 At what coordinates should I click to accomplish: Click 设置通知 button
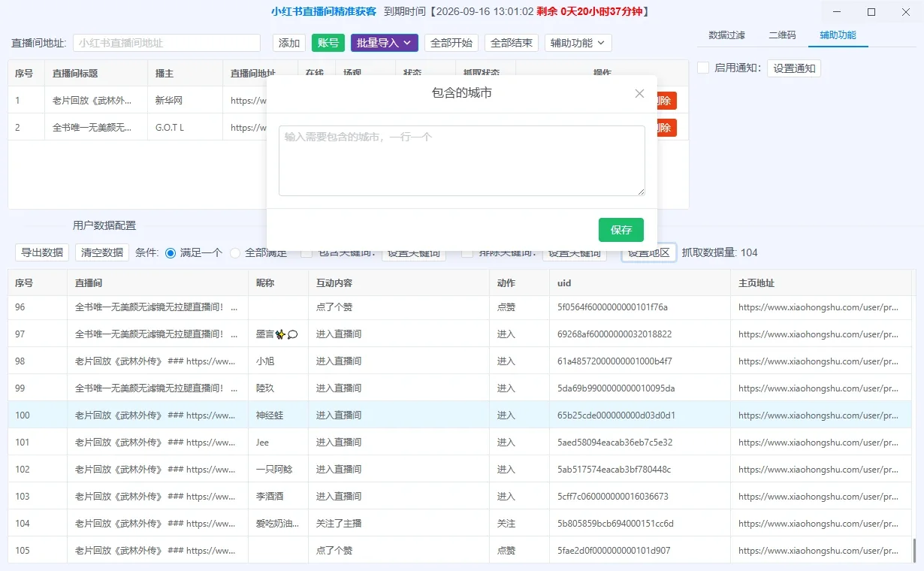(794, 68)
